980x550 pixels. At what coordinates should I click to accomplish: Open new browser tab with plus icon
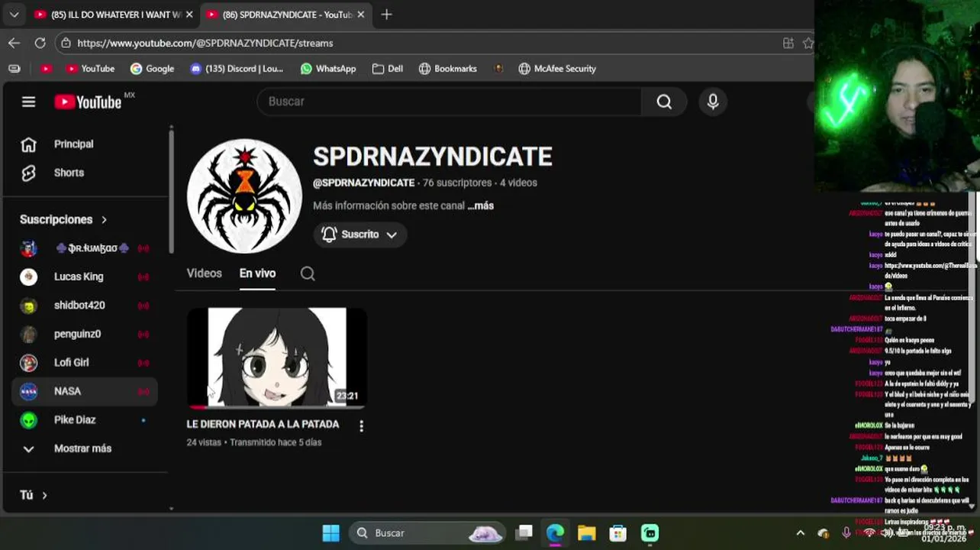point(386,15)
